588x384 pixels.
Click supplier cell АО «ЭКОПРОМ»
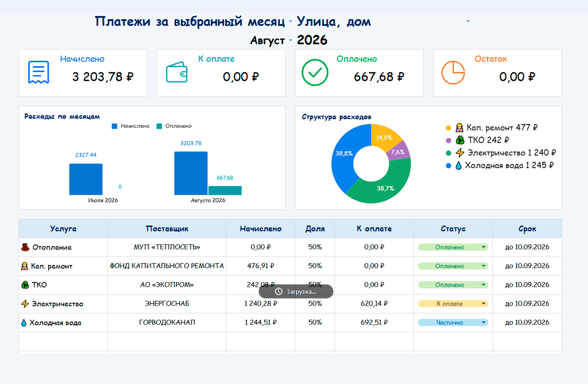[x=167, y=285]
